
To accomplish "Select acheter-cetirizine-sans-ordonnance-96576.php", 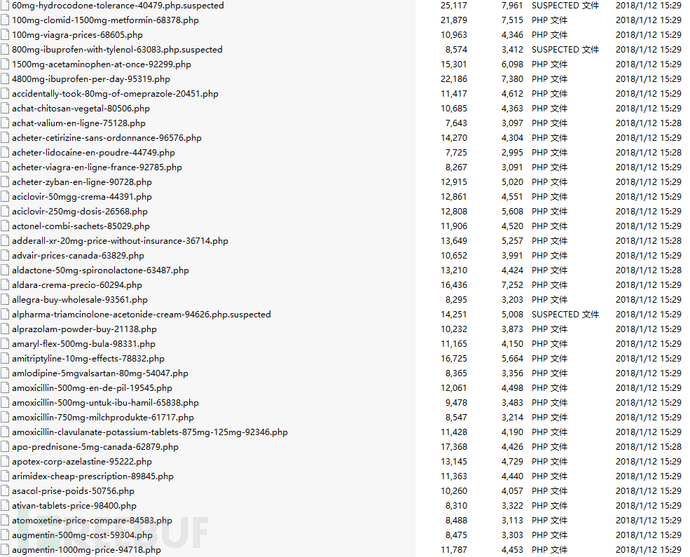I will click(107, 138).
